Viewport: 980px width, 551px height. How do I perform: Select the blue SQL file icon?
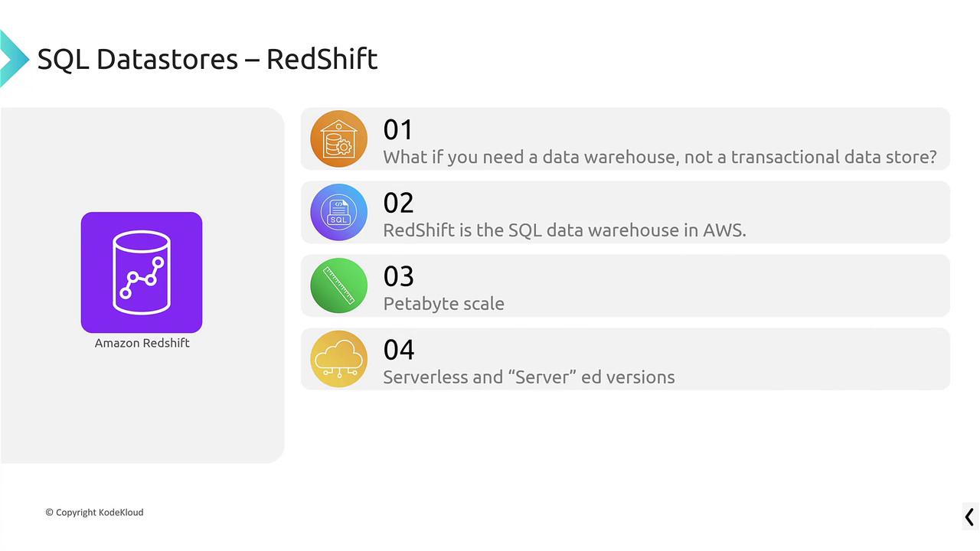pos(338,212)
